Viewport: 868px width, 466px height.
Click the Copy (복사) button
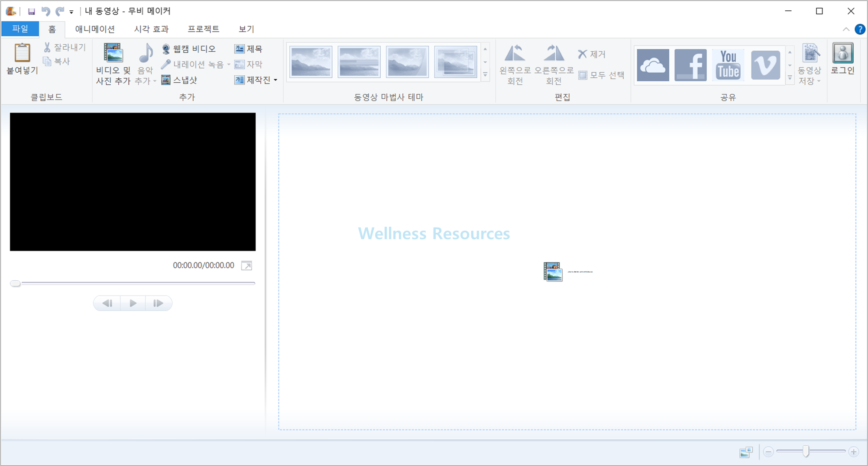(x=57, y=61)
